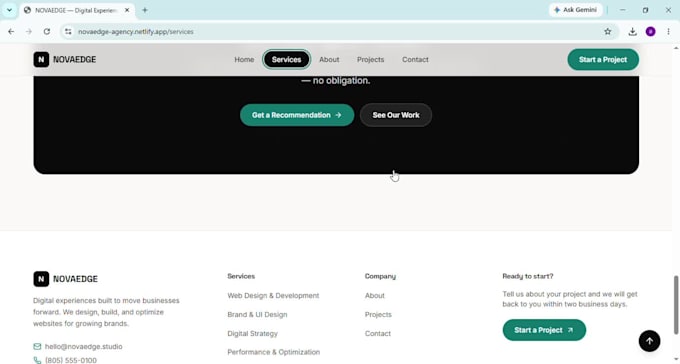Viewport: 680px width, 364px height.
Task: Click Get a Recommendation button
Action: pyautogui.click(x=297, y=115)
